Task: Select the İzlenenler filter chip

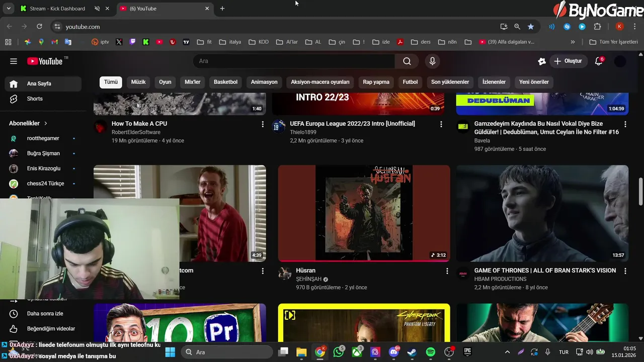Action: pyautogui.click(x=494, y=82)
